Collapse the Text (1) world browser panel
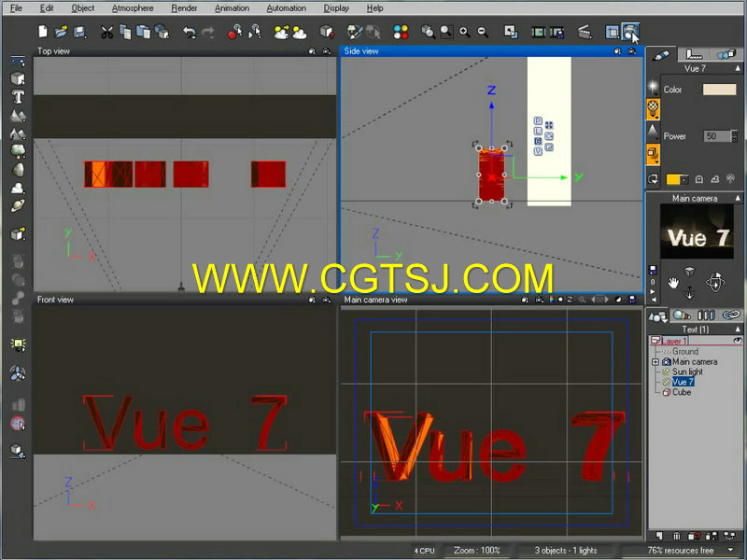Image resolution: width=747 pixels, height=560 pixels. pyautogui.click(x=738, y=329)
